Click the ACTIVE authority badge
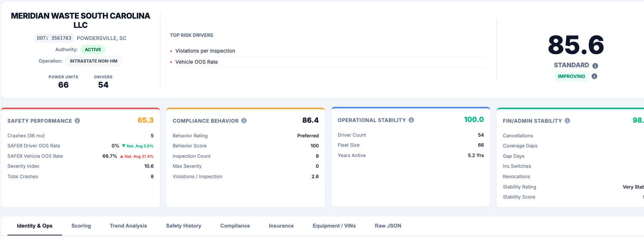The width and height of the screenshot is (644, 239). [x=93, y=50]
